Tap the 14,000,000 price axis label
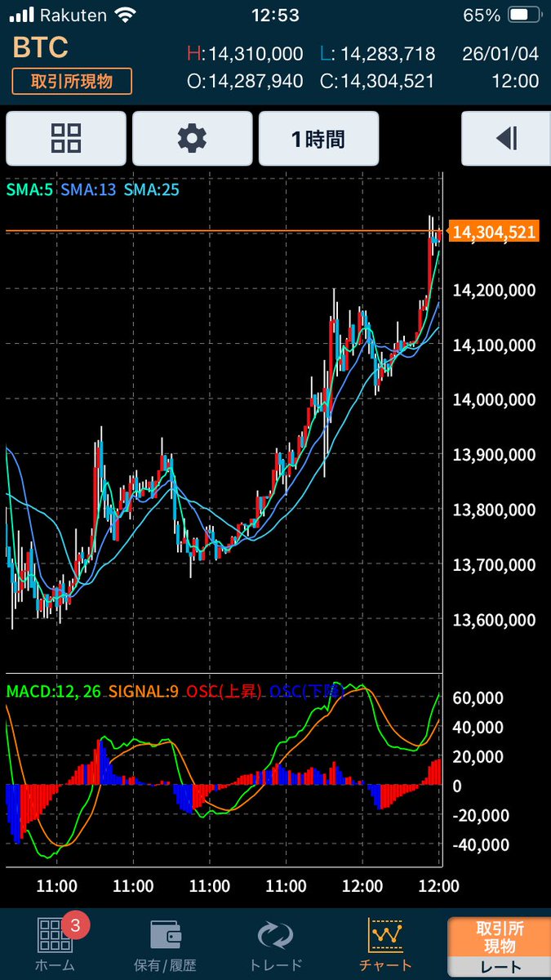 [494, 400]
